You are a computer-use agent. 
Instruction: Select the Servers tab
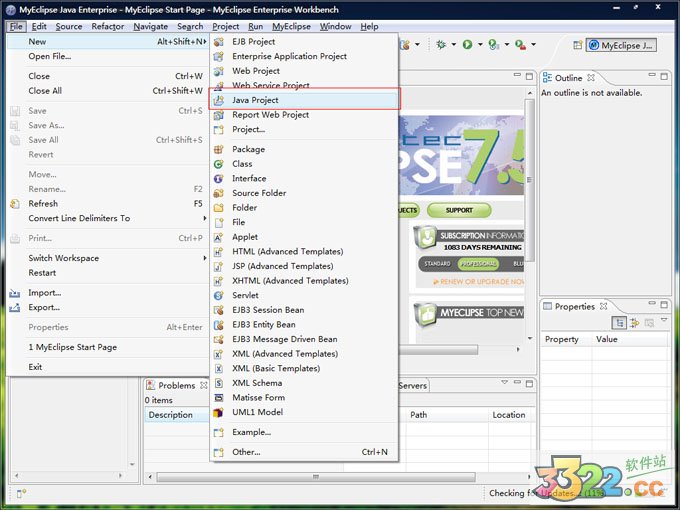[412, 386]
